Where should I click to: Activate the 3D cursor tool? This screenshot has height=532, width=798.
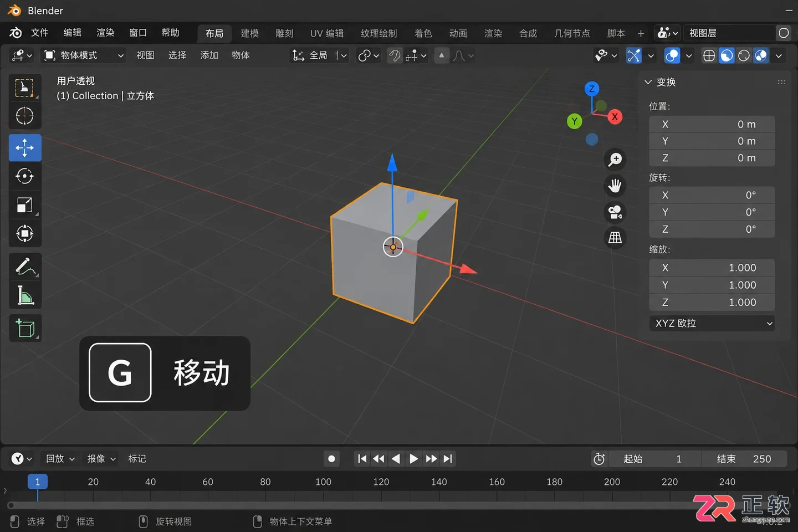coord(25,116)
